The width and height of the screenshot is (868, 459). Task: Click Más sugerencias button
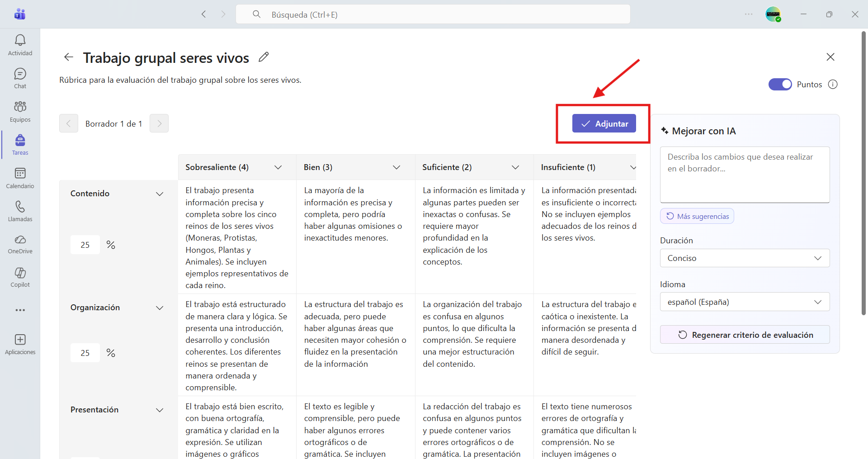(x=697, y=216)
